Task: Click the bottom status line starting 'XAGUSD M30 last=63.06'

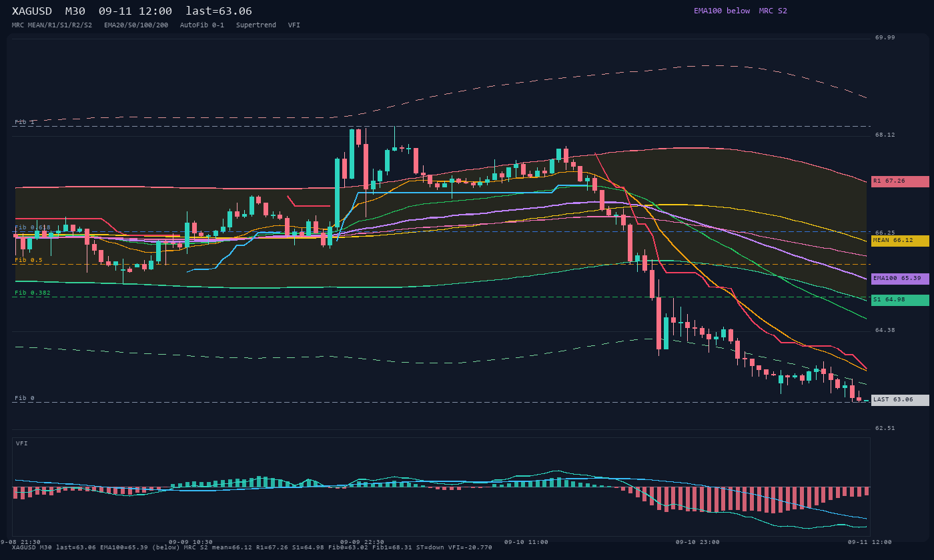Action: tap(252, 547)
